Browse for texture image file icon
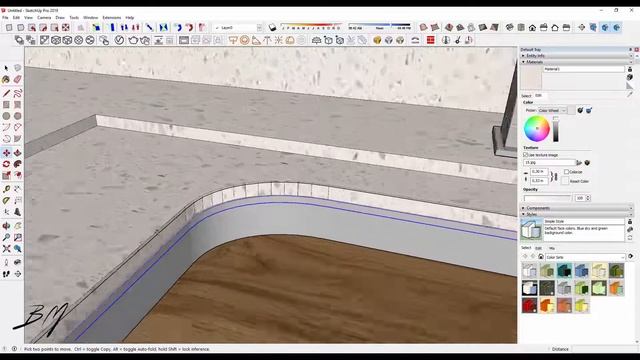The width and height of the screenshot is (640, 360). coord(579,162)
